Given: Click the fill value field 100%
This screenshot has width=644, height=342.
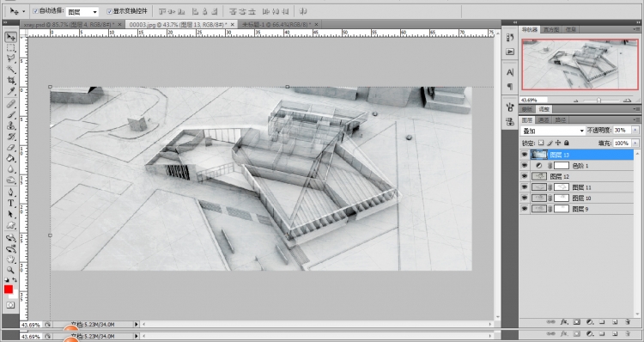Looking at the screenshot, I should 622,143.
